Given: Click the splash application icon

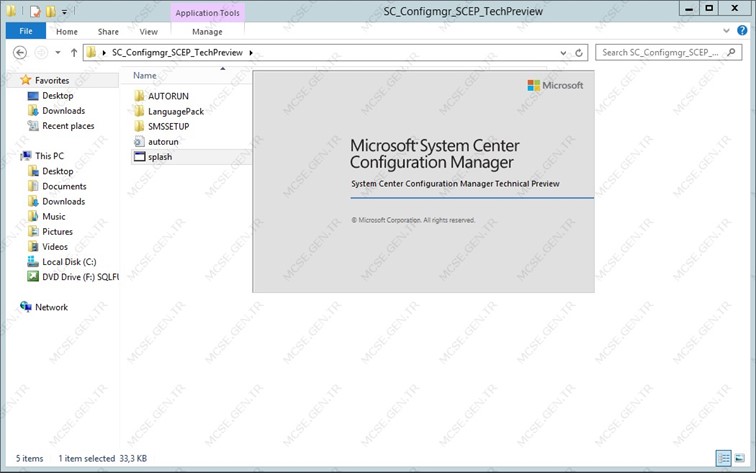Looking at the screenshot, I should (x=139, y=157).
